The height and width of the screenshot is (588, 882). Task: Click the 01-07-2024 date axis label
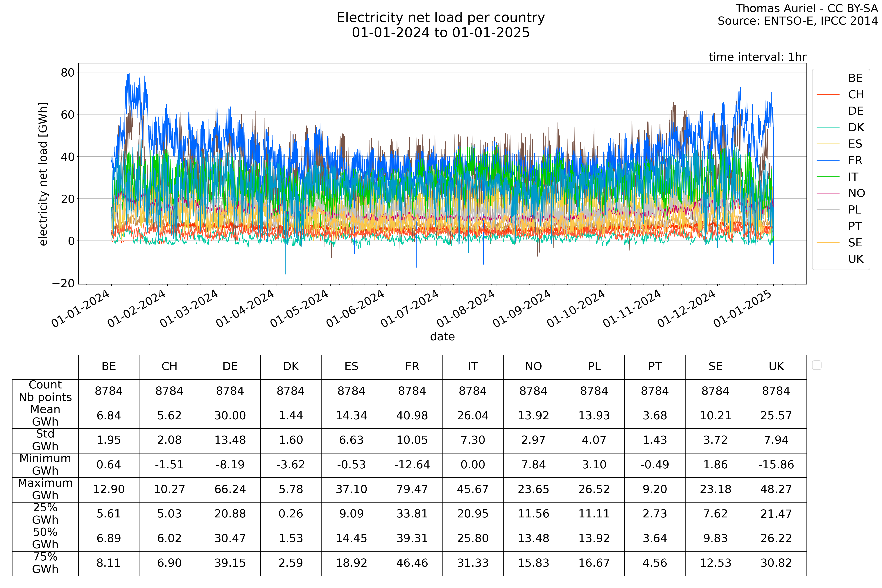click(x=410, y=309)
